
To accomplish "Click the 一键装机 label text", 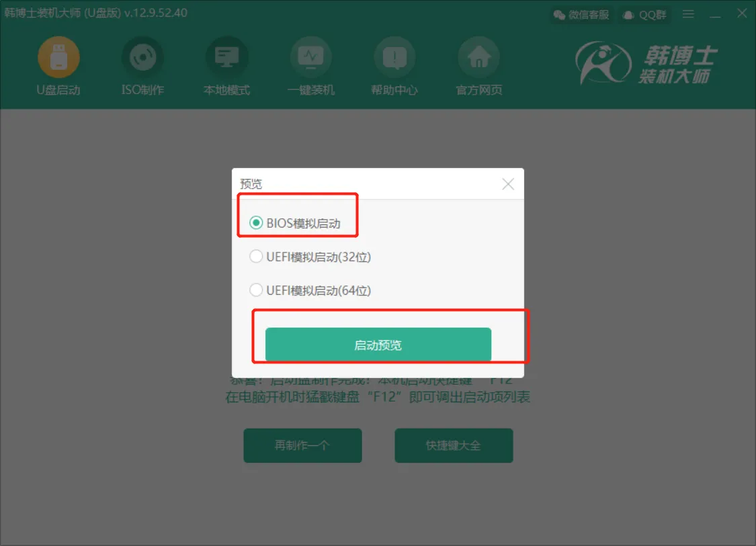I will [x=311, y=90].
